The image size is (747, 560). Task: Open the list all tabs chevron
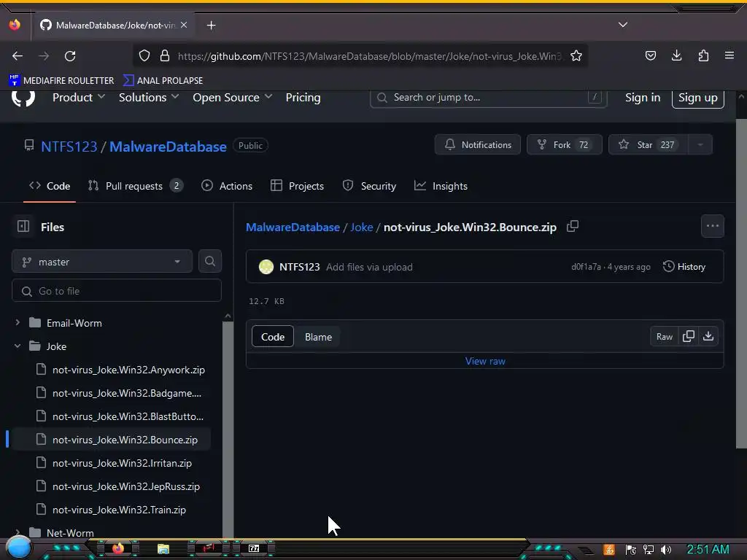coord(623,25)
